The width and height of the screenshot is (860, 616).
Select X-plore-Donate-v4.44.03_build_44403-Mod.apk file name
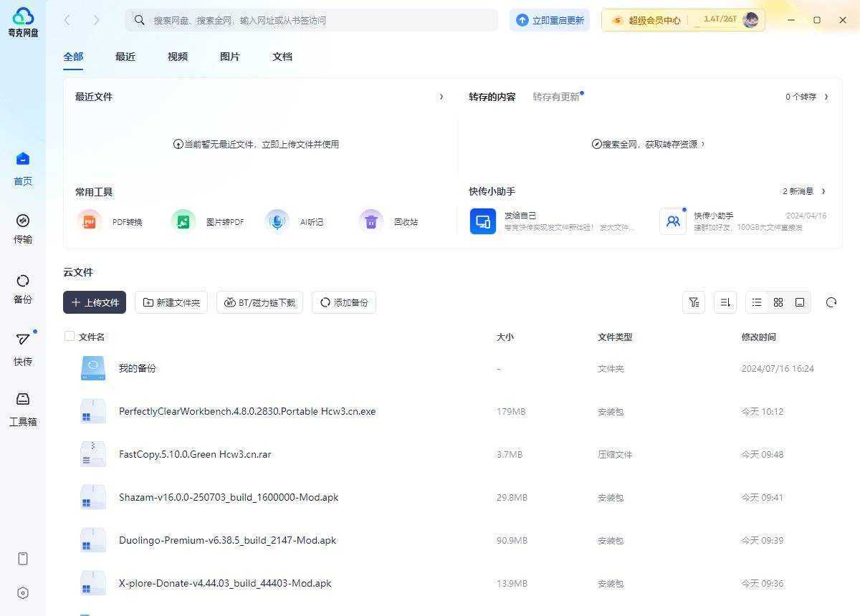pos(225,583)
